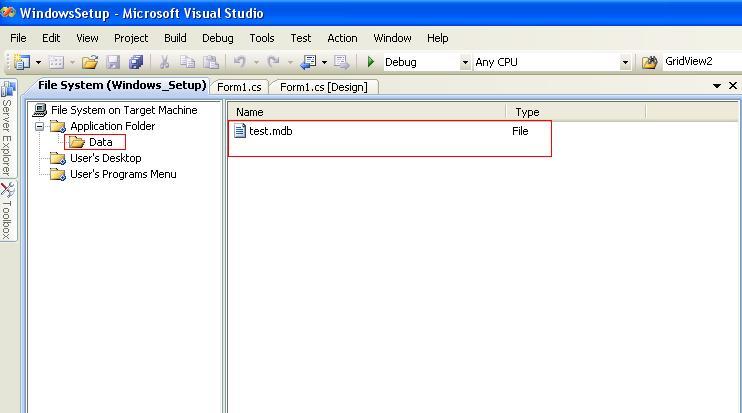Open the Action menu
Viewport: 742px width, 413px height.
point(342,38)
